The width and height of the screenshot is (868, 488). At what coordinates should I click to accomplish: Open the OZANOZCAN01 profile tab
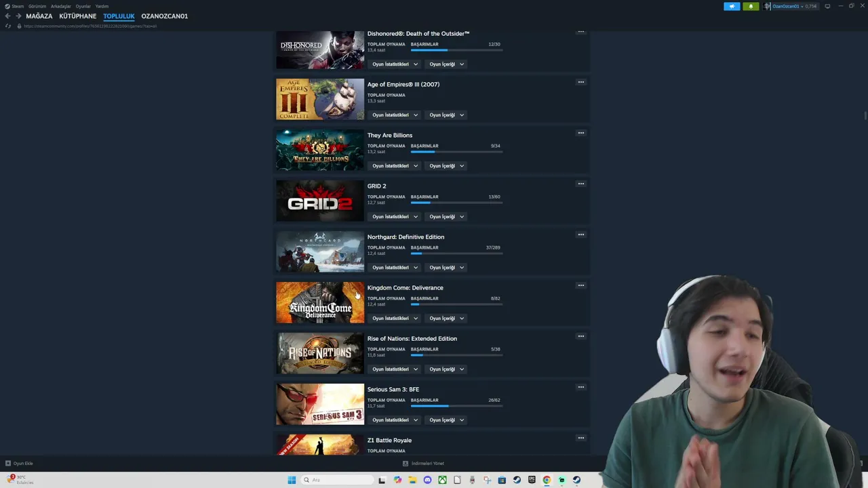click(x=165, y=16)
